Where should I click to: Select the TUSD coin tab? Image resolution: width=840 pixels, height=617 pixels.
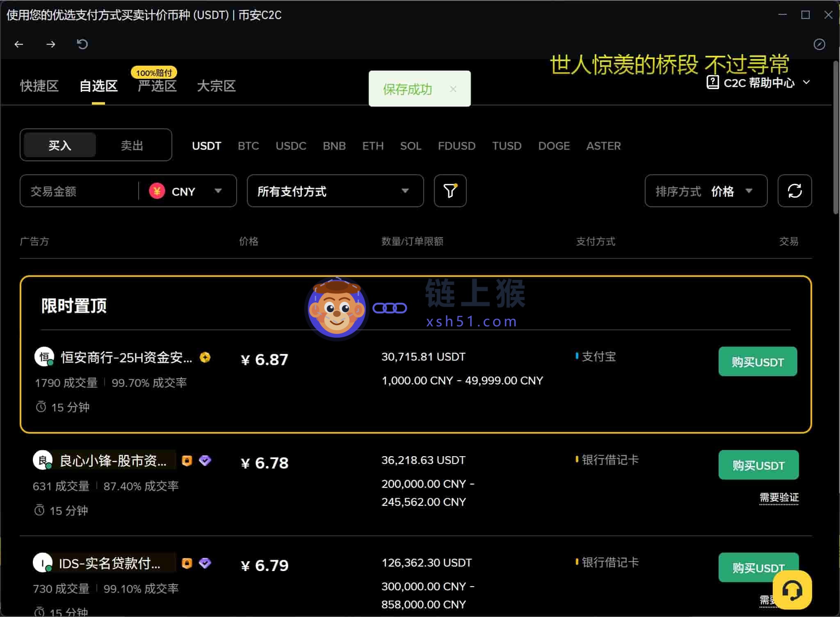coord(507,146)
